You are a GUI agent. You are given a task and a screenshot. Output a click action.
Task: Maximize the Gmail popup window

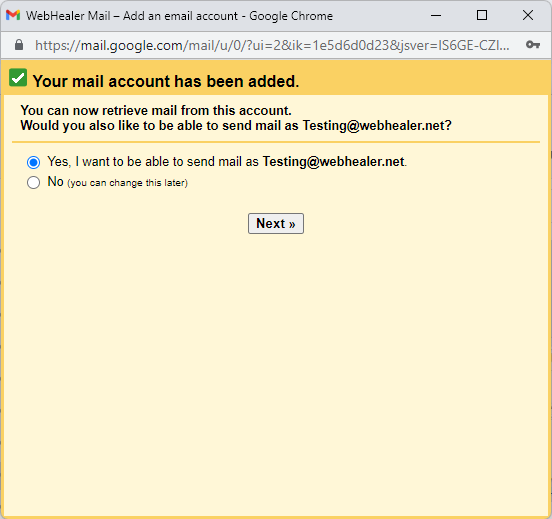[x=482, y=15]
